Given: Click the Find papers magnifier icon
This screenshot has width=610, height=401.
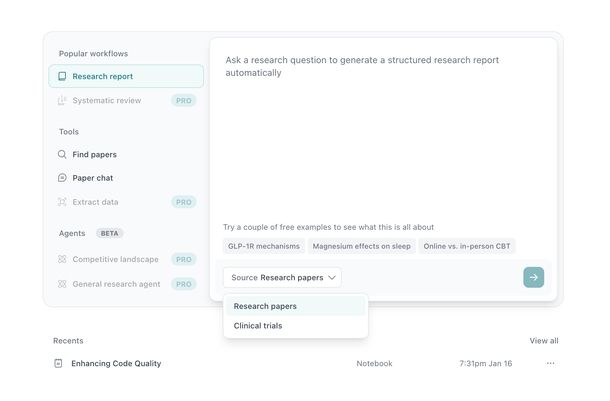Looking at the screenshot, I should coord(62,154).
